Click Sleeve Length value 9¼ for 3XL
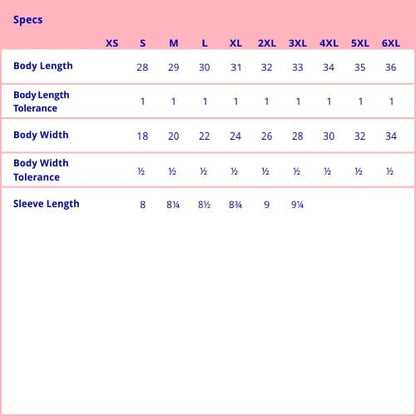The width and height of the screenshot is (416, 416). pyautogui.click(x=297, y=204)
